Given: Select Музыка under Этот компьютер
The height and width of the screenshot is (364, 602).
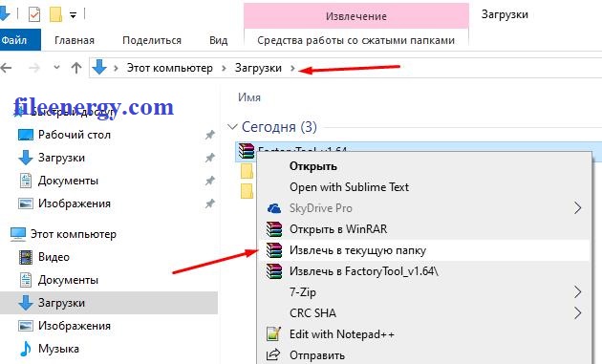Looking at the screenshot, I should [x=58, y=349].
